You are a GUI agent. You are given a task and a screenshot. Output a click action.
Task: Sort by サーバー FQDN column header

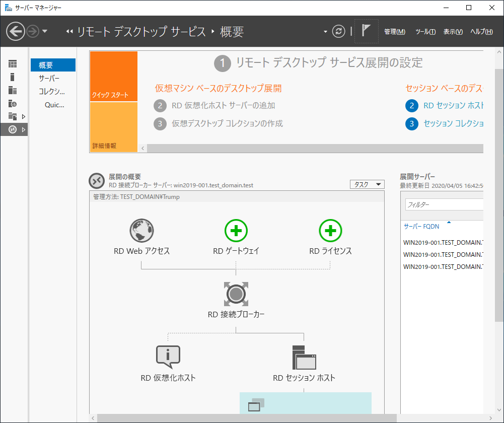click(x=421, y=226)
